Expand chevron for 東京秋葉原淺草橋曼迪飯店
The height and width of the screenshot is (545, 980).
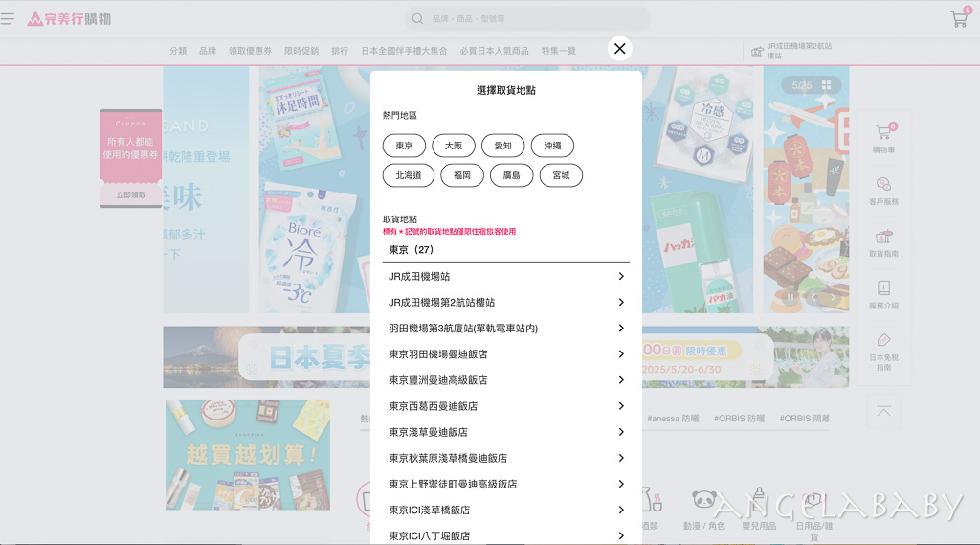tap(620, 458)
